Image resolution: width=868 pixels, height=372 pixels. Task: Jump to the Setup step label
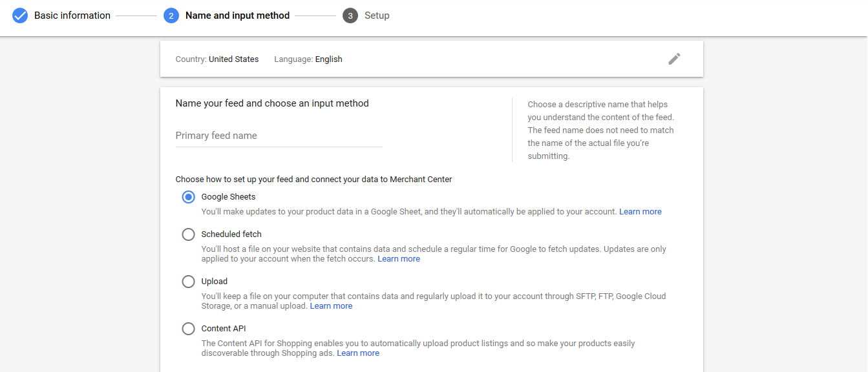[377, 15]
